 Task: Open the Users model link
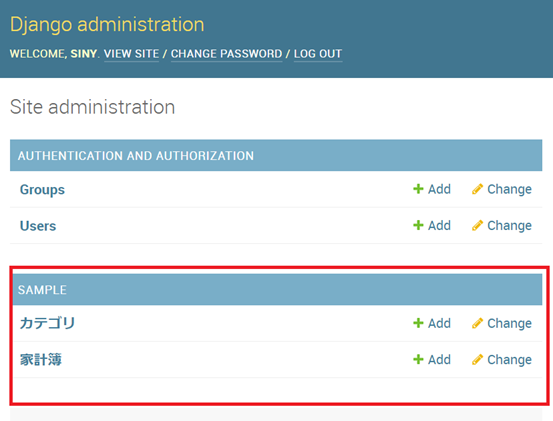tap(38, 226)
